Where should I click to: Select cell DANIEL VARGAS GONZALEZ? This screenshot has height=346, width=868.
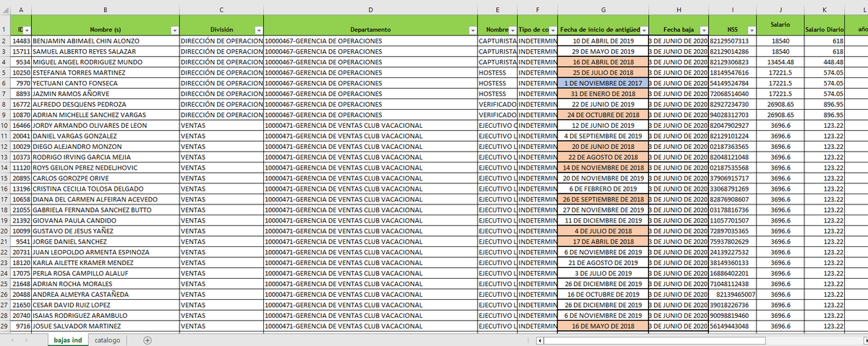coord(106,137)
